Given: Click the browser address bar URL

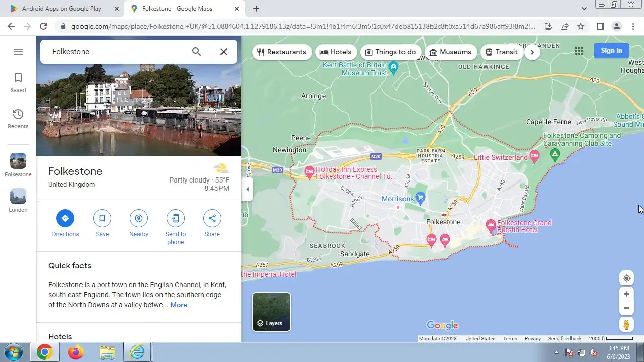Looking at the screenshot, I should 303,26.
